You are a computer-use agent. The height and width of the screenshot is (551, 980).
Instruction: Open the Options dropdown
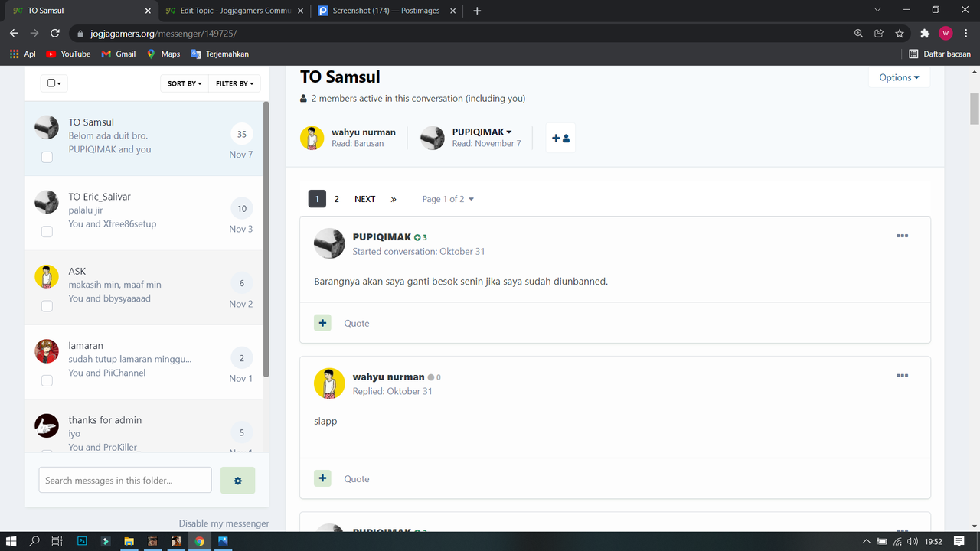[x=899, y=77]
